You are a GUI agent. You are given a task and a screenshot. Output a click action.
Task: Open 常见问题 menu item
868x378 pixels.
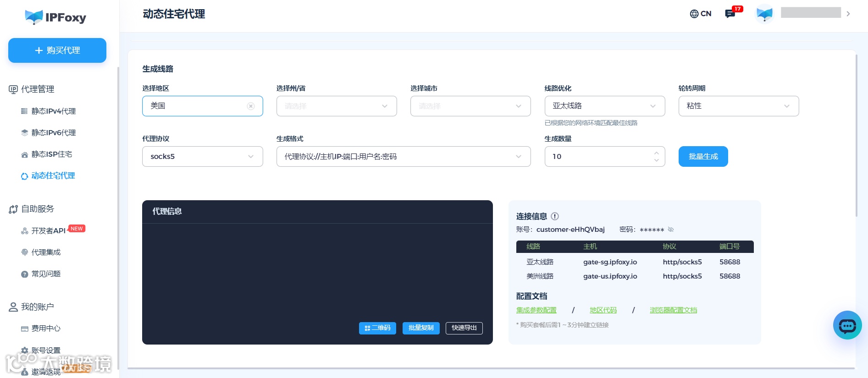(46, 274)
